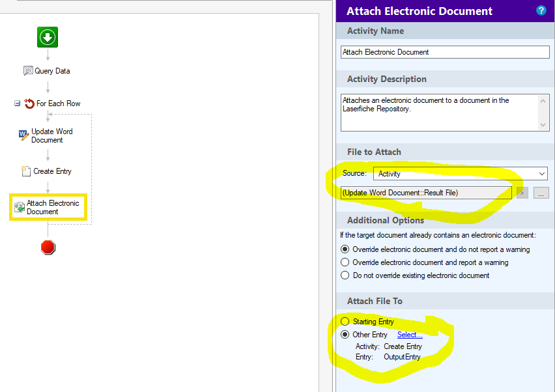Select the Update Word Document icon
Image resolution: width=555 pixels, height=392 pixels.
[23, 135]
